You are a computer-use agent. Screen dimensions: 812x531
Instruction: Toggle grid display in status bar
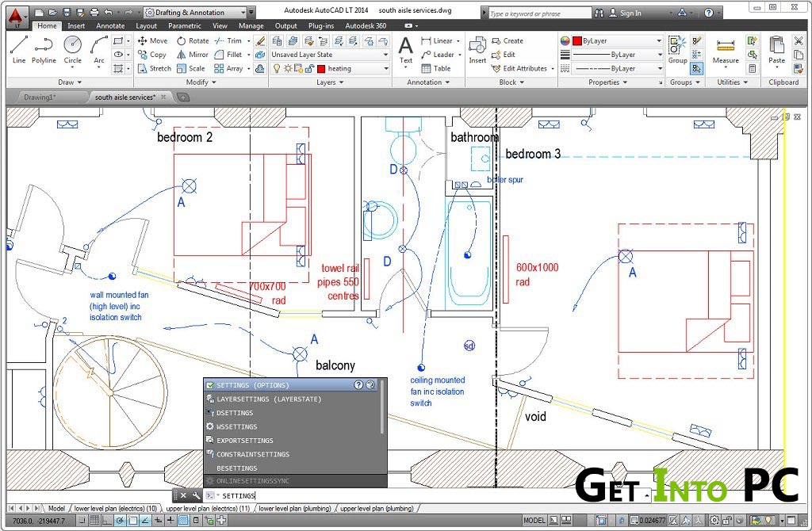[x=95, y=520]
